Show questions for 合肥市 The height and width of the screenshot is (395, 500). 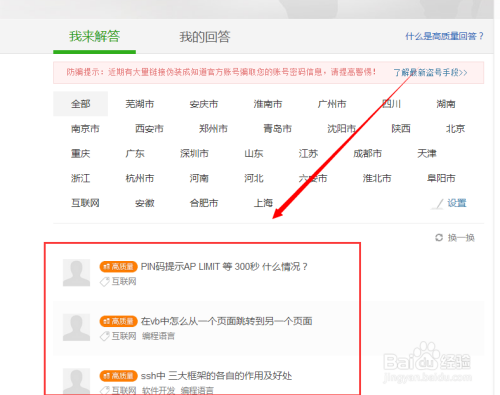click(204, 203)
